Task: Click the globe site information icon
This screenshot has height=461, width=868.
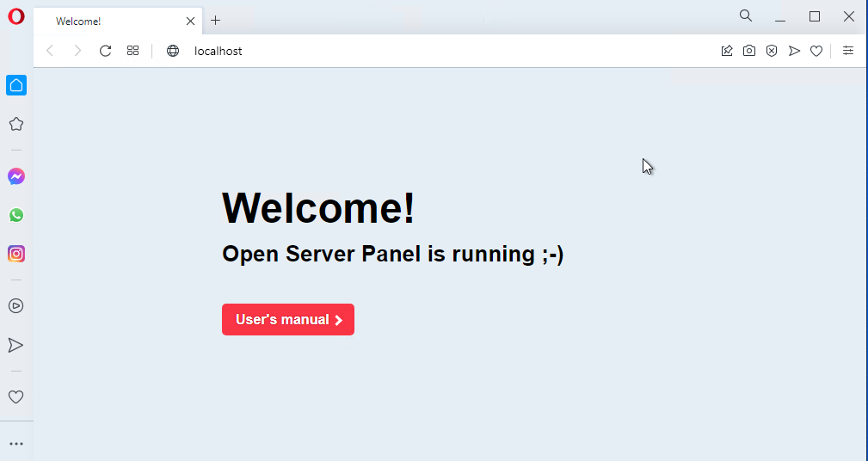Action: (x=173, y=51)
